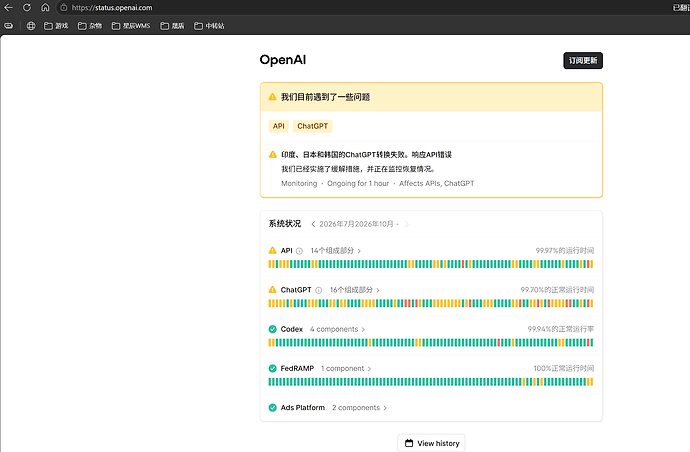The image size is (690, 452).
Task: Click the FedRAMP 100% uptime text
Action: [564, 368]
